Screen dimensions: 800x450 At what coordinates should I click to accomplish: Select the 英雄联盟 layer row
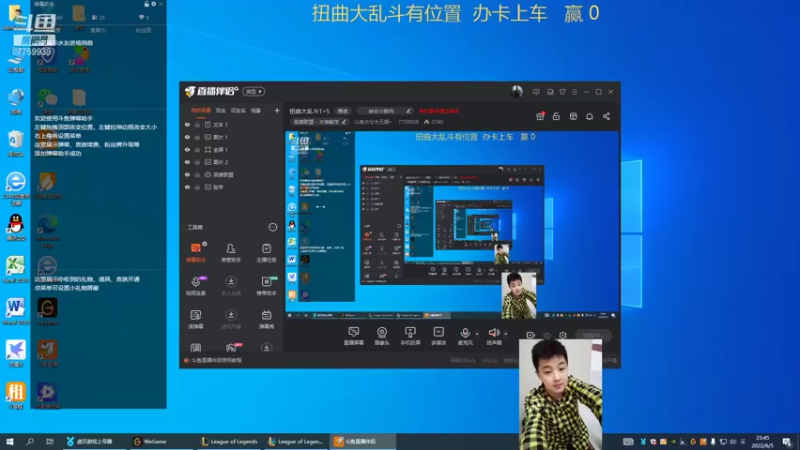pyautogui.click(x=233, y=174)
